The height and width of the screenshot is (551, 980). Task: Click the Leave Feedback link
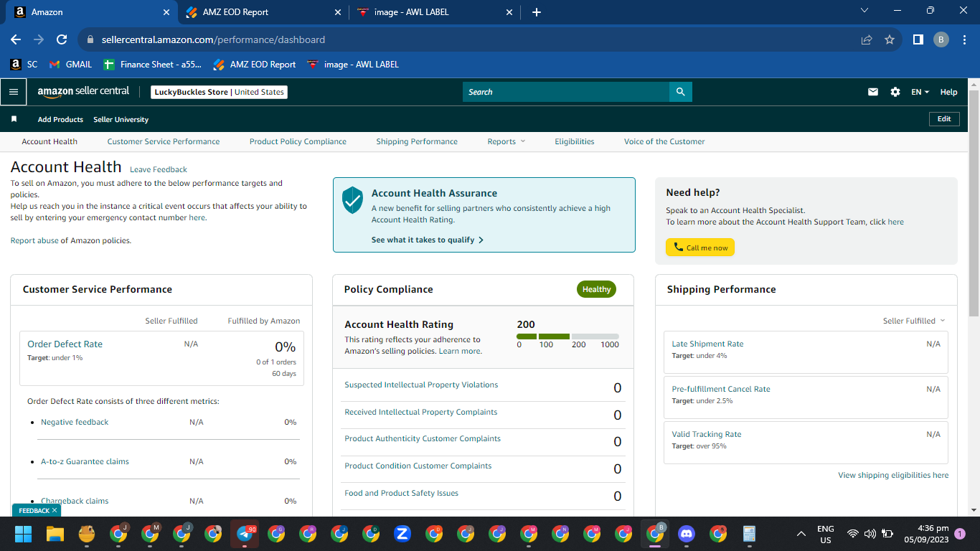(x=159, y=169)
